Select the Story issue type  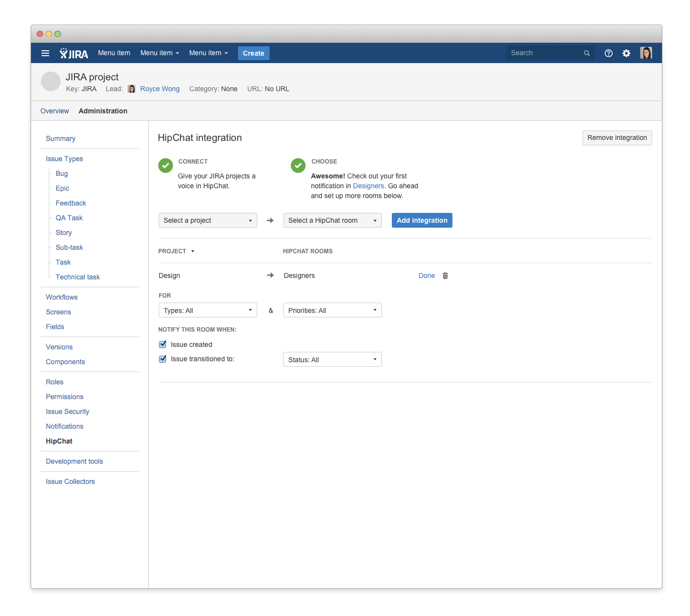(64, 233)
